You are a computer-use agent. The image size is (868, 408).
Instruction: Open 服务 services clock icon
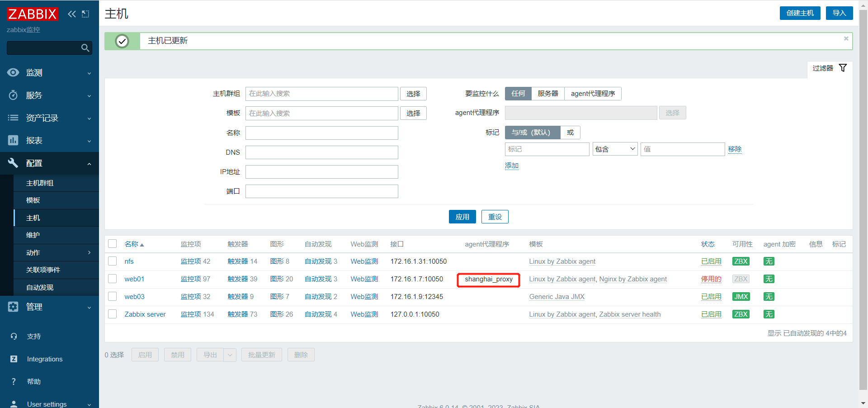[x=13, y=95]
